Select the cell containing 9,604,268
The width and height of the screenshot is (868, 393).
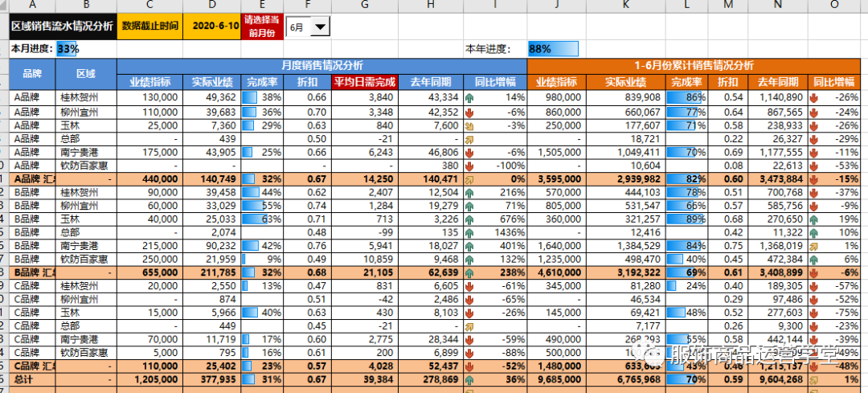coord(778,379)
